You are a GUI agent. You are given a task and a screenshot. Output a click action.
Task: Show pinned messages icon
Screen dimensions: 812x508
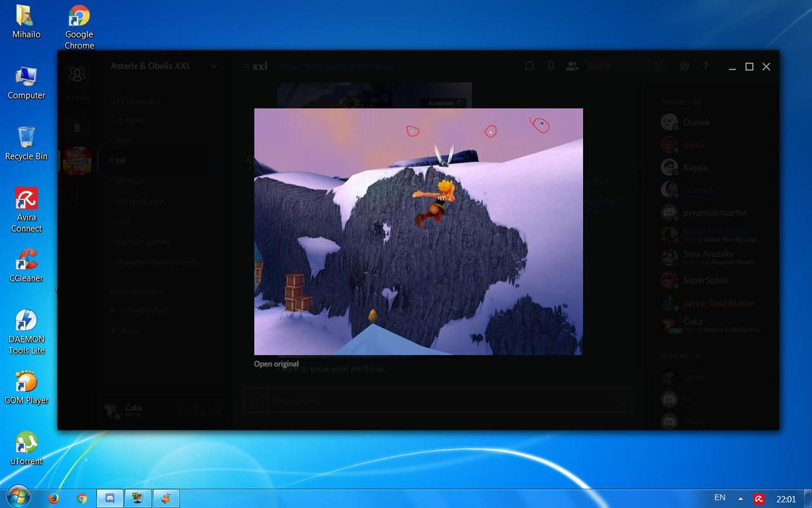pos(551,66)
